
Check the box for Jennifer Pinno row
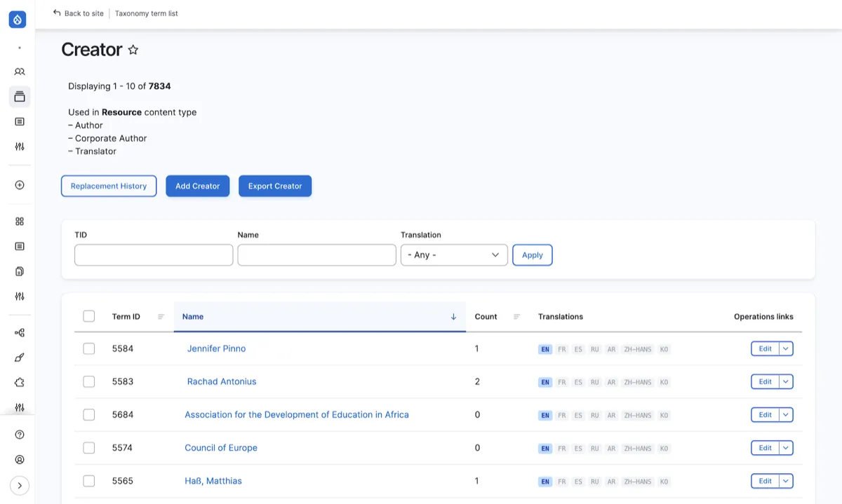[x=89, y=348]
